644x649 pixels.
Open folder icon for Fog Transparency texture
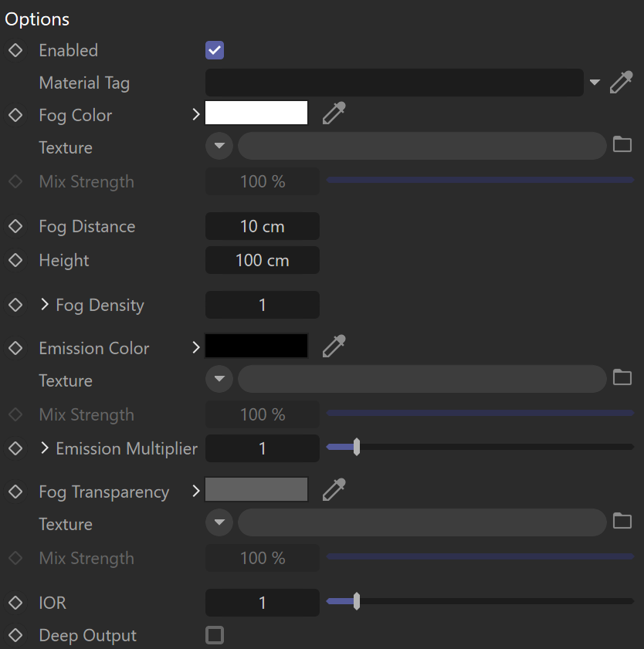(x=622, y=521)
